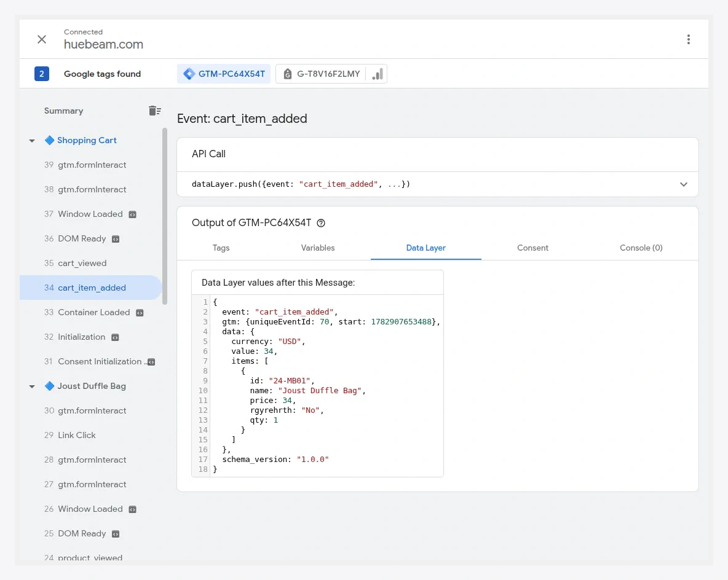Switch to the Tags tab
728x580 pixels.
point(221,248)
